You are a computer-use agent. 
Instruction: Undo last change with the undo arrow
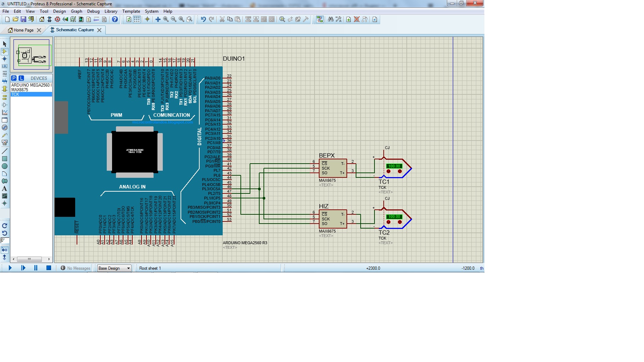click(x=203, y=19)
